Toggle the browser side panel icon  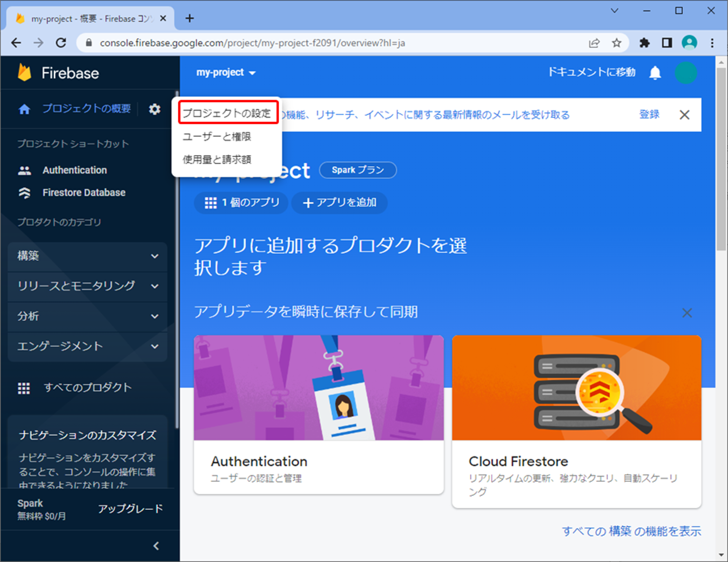point(667,43)
